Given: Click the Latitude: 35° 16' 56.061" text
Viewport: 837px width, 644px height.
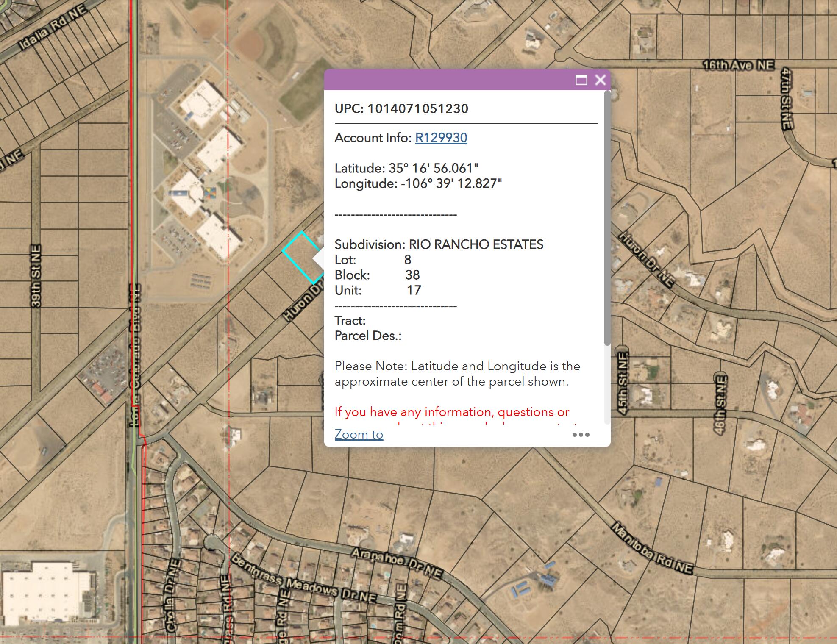Looking at the screenshot, I should pos(406,168).
